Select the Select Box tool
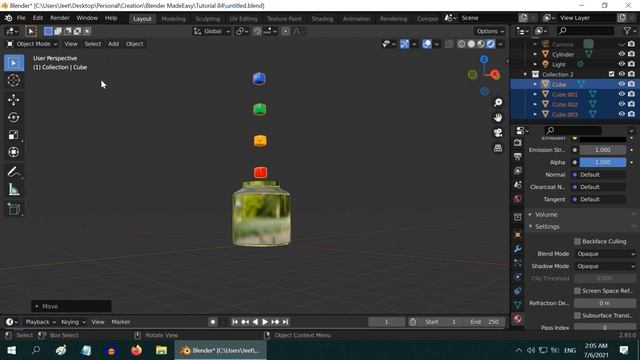 14,63
